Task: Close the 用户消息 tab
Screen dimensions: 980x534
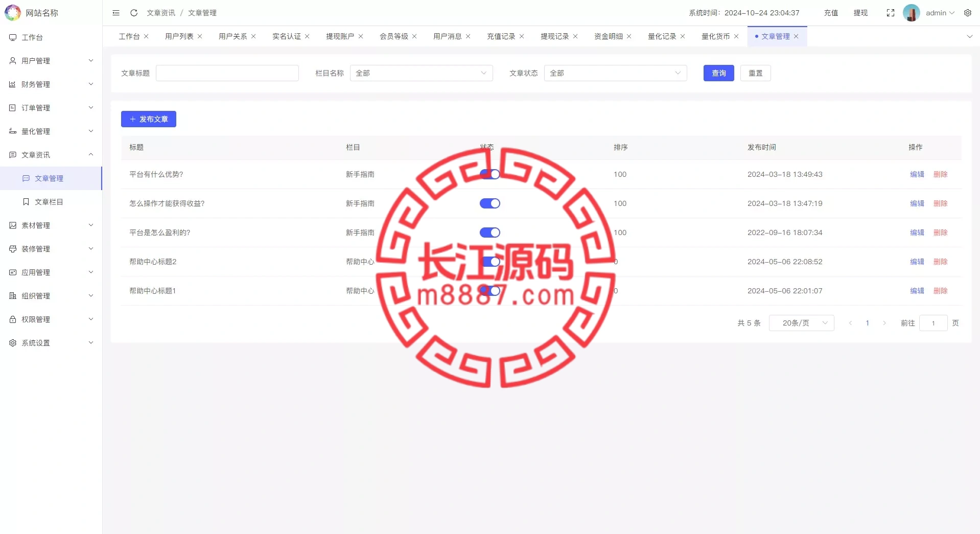Action: pos(468,36)
